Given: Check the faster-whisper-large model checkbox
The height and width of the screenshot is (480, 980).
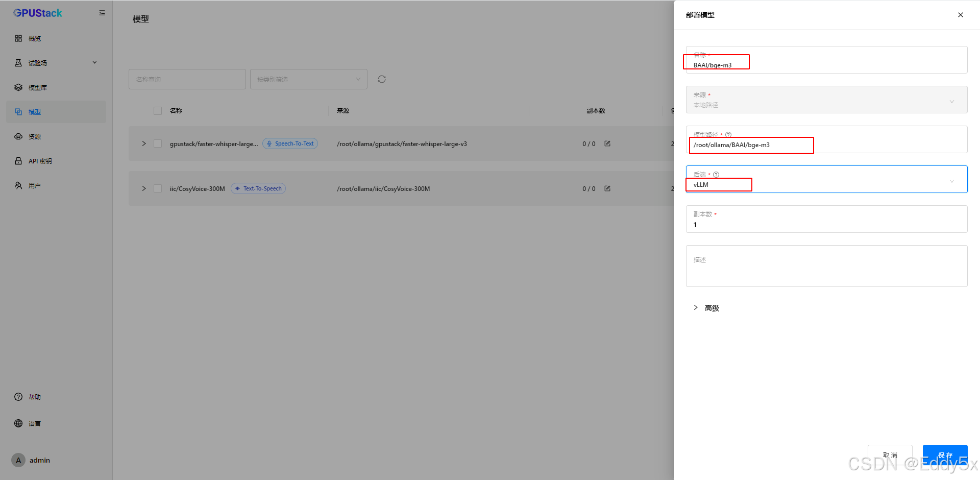Looking at the screenshot, I should tap(158, 143).
